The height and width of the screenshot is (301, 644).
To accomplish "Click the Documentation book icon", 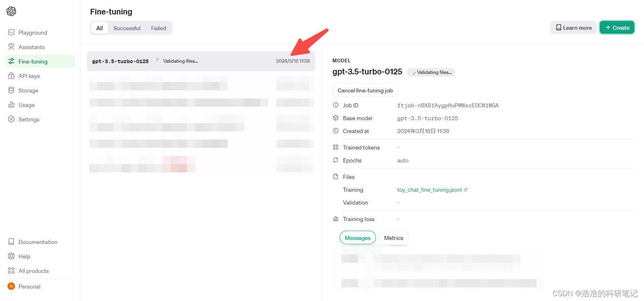I will [11, 242].
